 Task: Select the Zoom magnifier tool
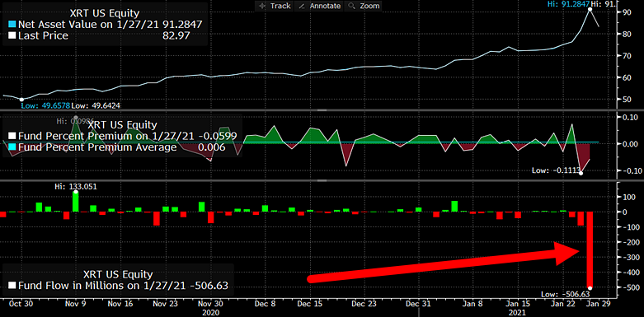pyautogui.click(x=363, y=6)
